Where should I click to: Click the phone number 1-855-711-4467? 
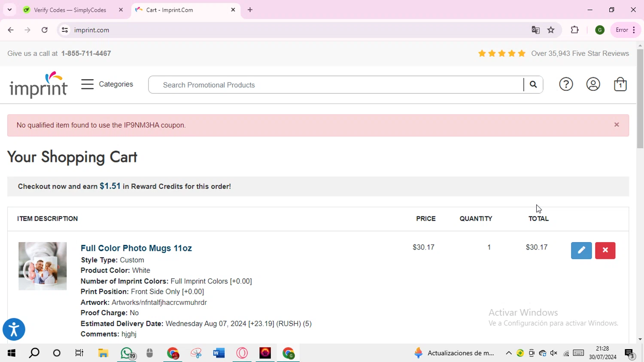tap(86, 54)
